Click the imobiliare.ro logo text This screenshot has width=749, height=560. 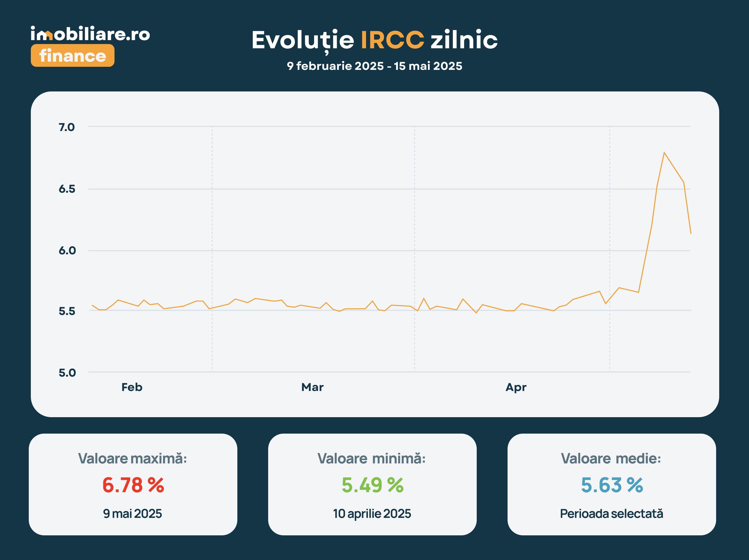point(90,34)
